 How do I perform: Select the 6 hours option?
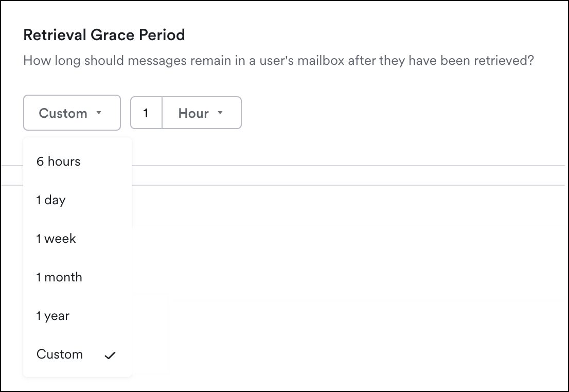tap(77, 161)
